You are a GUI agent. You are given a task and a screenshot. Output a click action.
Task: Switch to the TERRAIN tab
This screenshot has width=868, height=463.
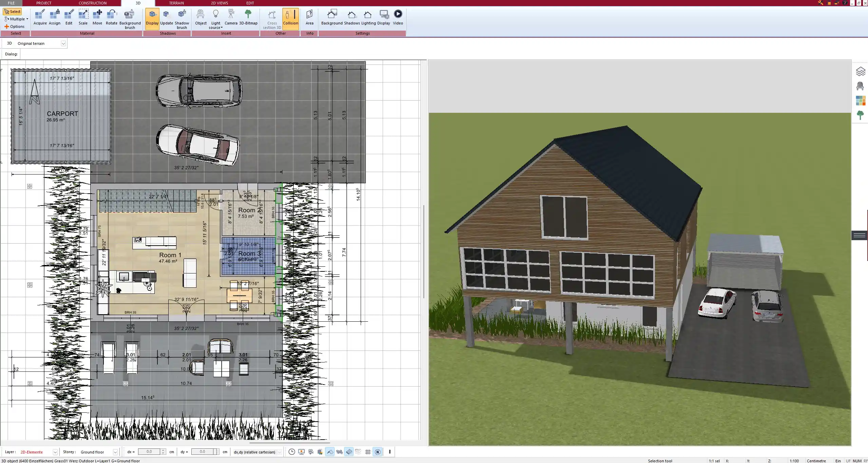[x=176, y=3]
